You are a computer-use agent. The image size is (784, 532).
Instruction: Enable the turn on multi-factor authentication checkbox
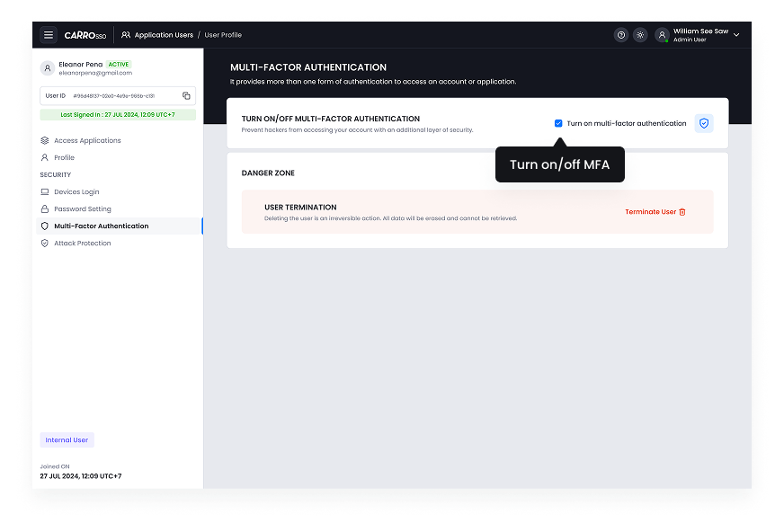point(558,123)
